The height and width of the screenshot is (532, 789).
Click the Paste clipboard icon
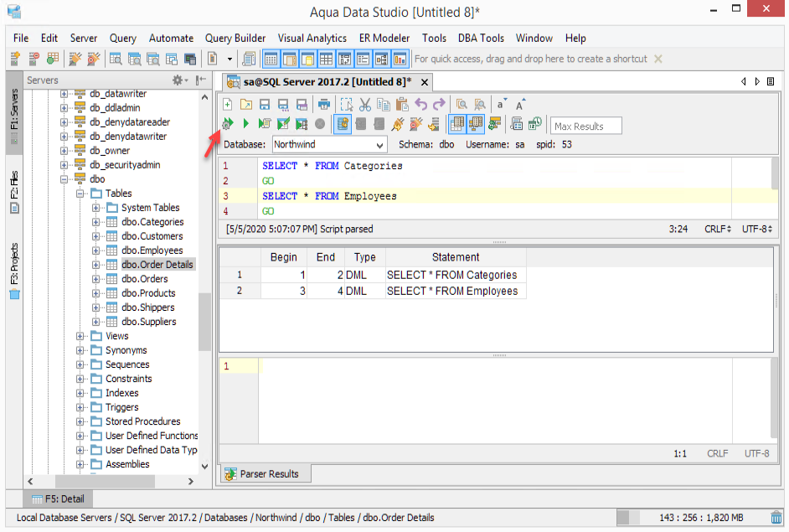tap(402, 104)
